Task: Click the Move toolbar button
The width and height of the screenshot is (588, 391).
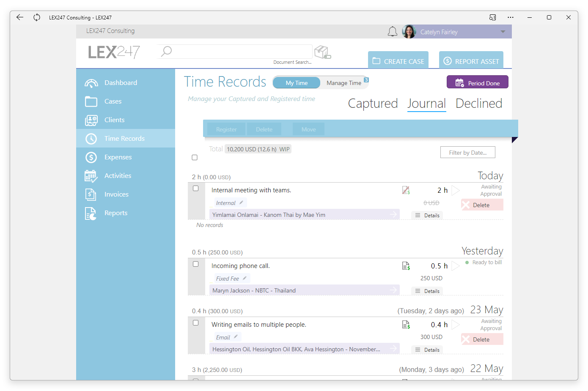Action: coord(308,129)
